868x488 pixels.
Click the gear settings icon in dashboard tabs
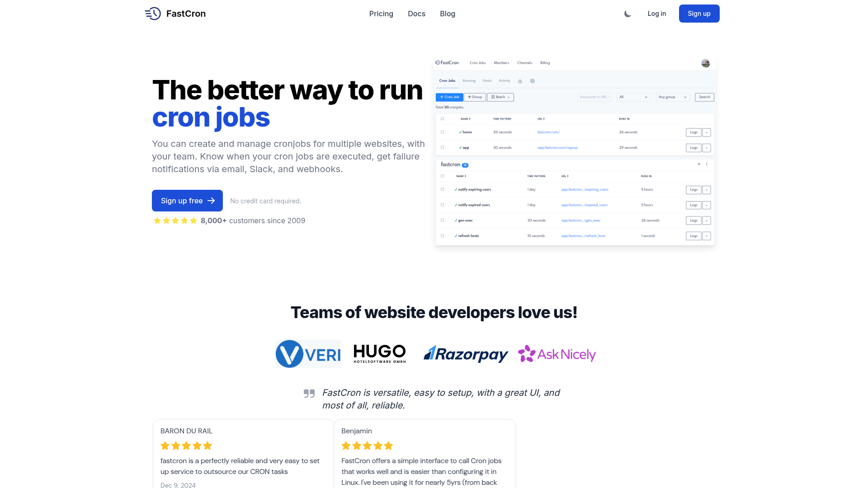click(x=533, y=81)
